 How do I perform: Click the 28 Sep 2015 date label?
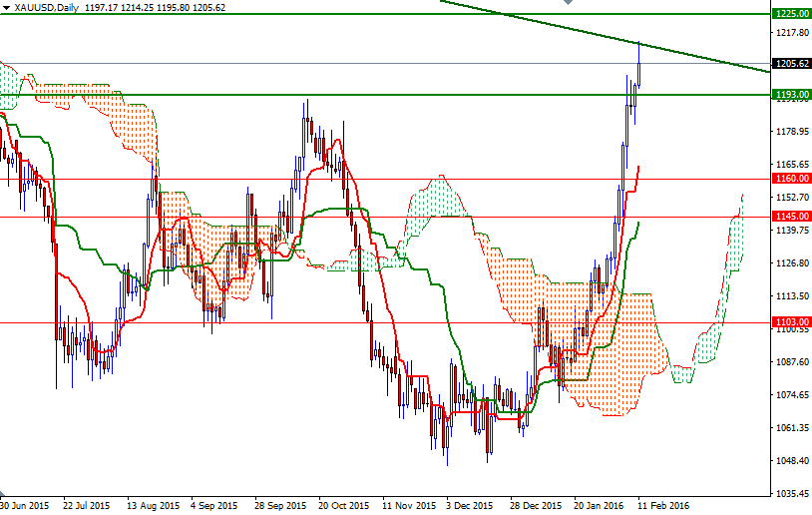coord(280,506)
